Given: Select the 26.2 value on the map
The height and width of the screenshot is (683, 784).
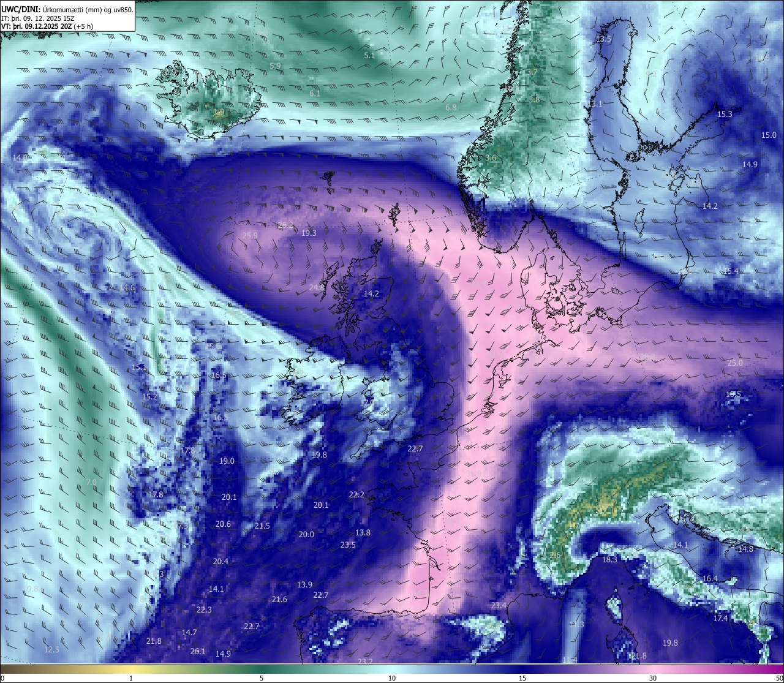Looking at the screenshot, I should (x=285, y=225).
